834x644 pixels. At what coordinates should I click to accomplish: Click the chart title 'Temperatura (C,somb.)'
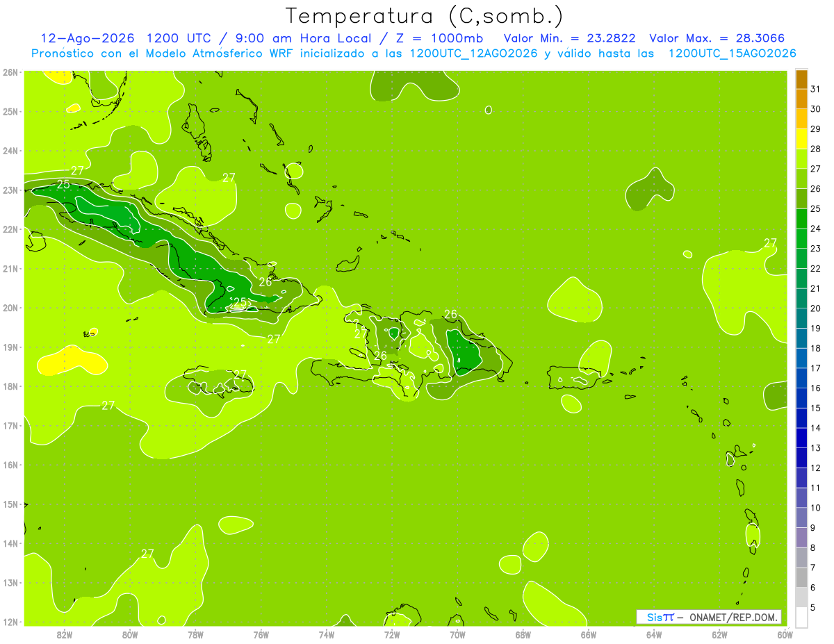click(x=425, y=15)
